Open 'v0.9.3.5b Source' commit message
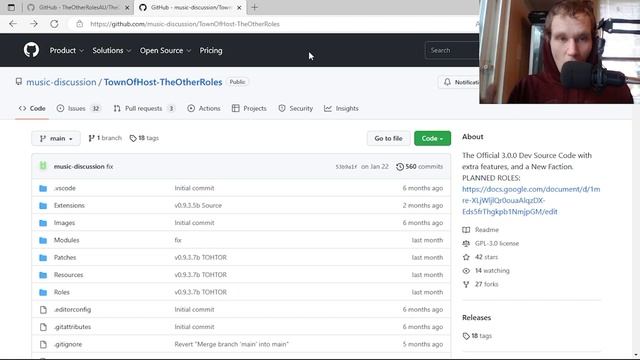Screen dimensions: 640x360 [198, 205]
